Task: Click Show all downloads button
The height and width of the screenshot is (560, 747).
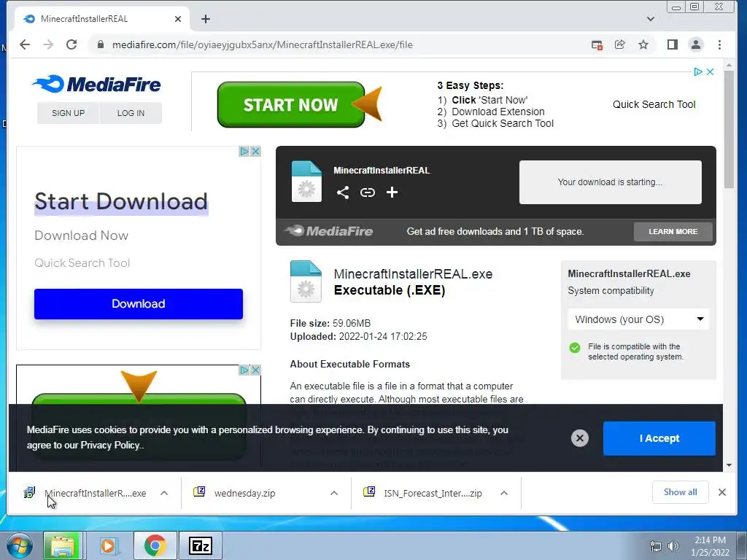Action: pos(681,492)
